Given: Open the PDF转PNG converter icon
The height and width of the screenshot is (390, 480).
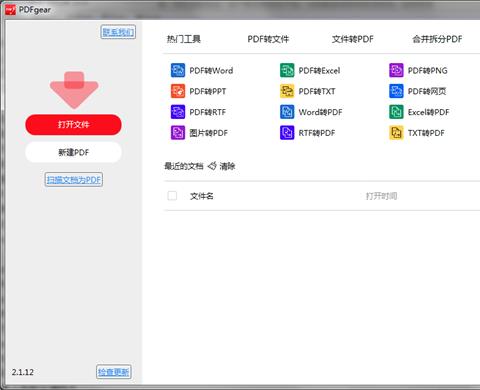Looking at the screenshot, I should tap(396, 70).
